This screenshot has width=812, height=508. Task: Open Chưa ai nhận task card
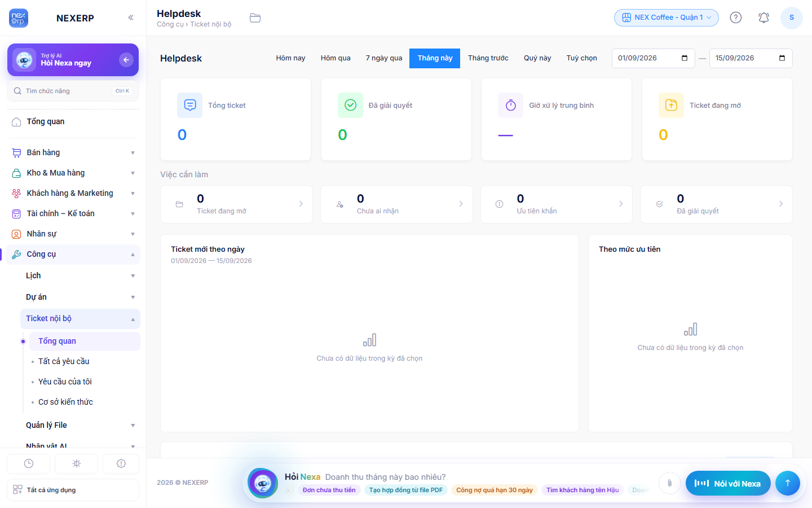click(x=396, y=204)
